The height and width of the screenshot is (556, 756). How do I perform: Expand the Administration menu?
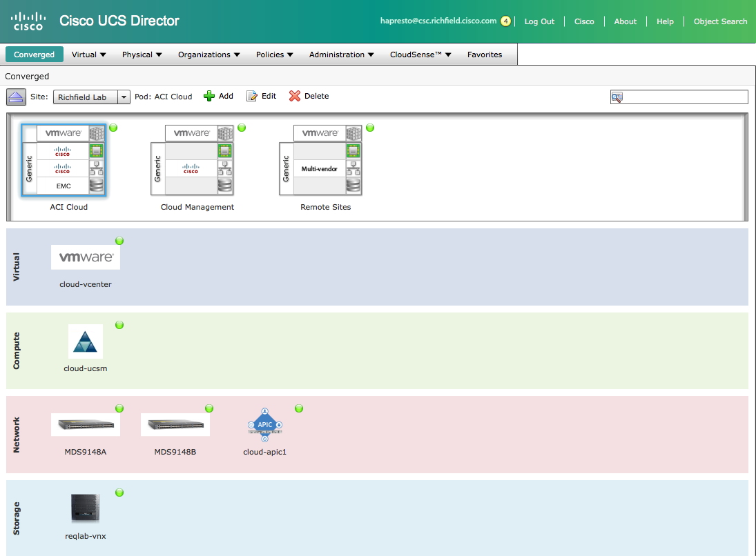pyautogui.click(x=341, y=54)
